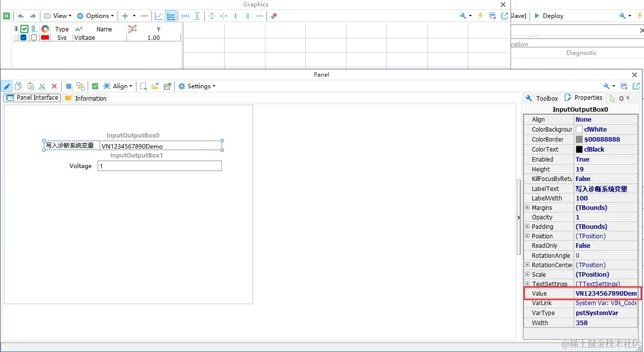Expand the Margins property node
The image size is (644, 352).
click(527, 207)
